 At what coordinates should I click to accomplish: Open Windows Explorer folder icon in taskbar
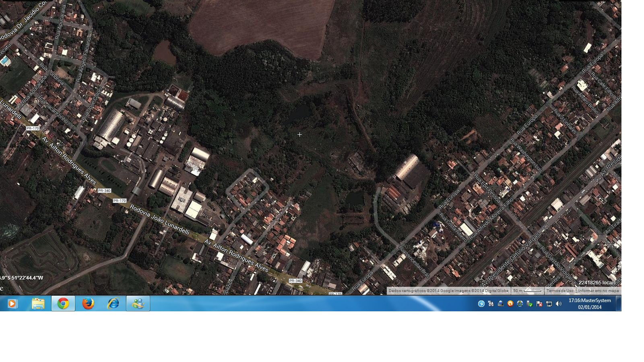click(x=38, y=304)
